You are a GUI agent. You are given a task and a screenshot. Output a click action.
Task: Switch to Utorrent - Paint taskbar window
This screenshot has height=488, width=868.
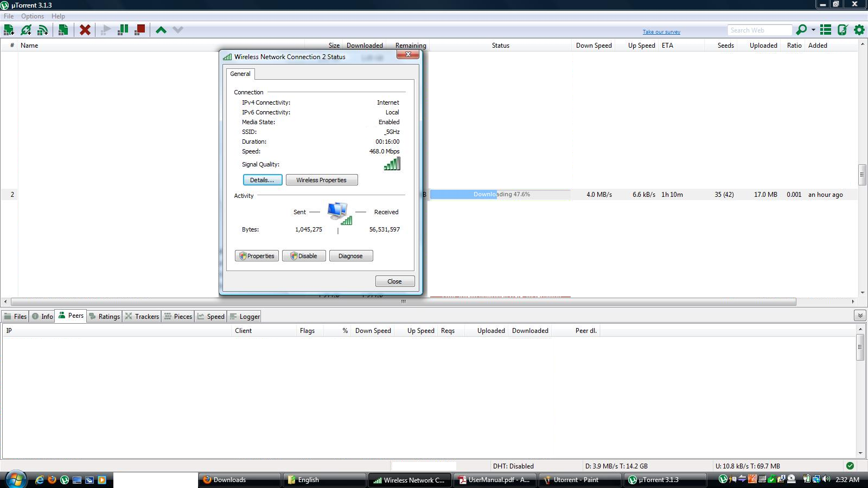[579, 480]
